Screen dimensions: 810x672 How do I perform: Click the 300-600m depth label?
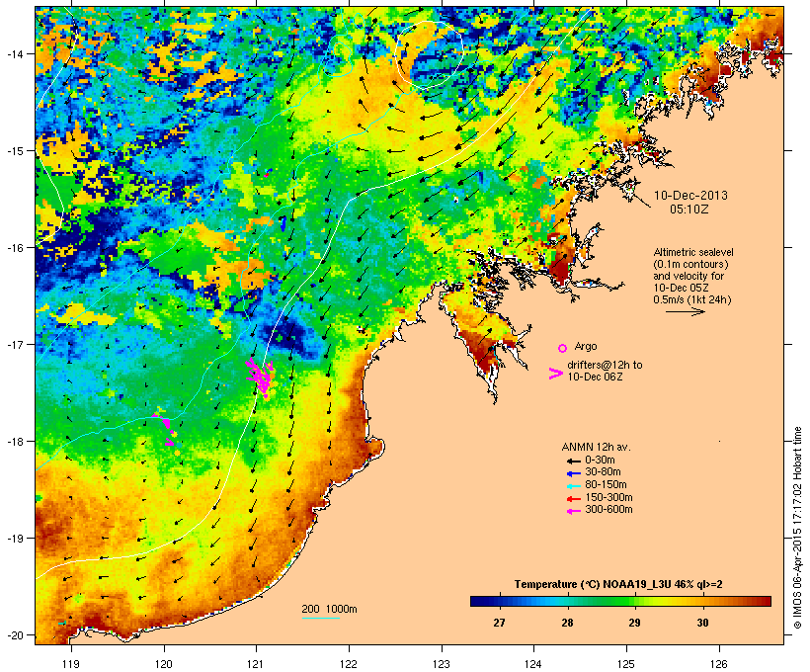(x=608, y=510)
